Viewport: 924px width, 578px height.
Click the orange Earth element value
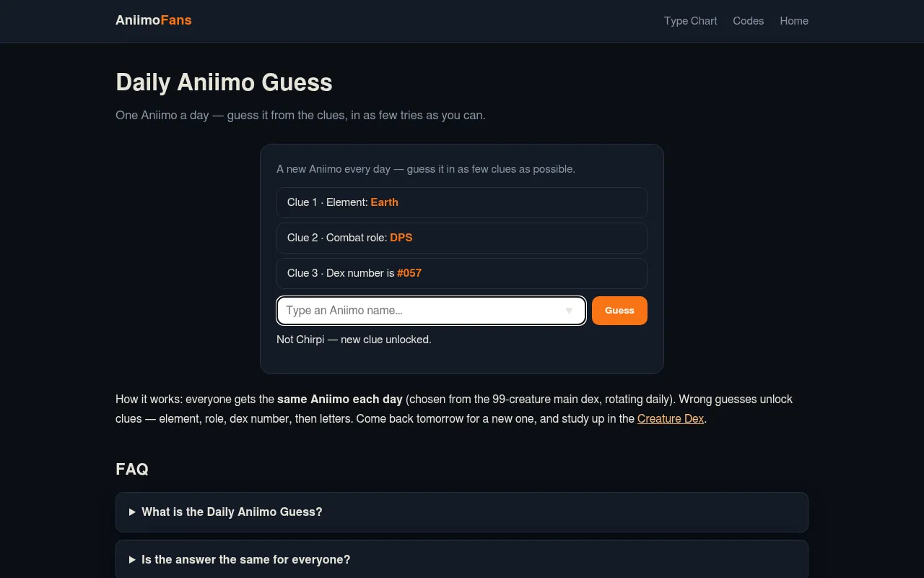(384, 202)
